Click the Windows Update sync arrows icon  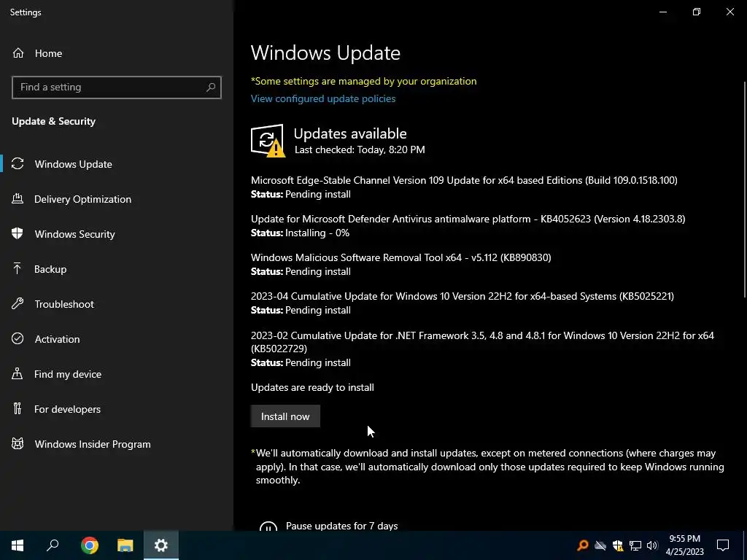pos(18,164)
